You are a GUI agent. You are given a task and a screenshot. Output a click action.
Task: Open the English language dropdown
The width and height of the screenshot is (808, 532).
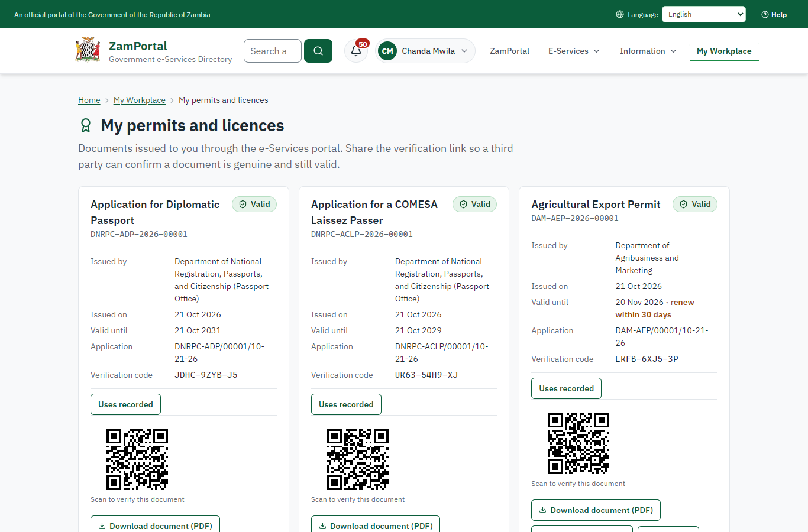click(704, 14)
